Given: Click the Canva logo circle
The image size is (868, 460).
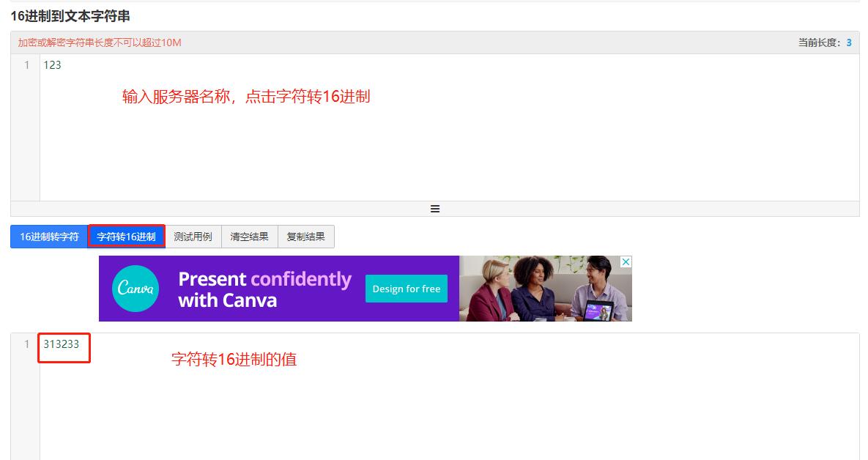Looking at the screenshot, I should (x=136, y=289).
